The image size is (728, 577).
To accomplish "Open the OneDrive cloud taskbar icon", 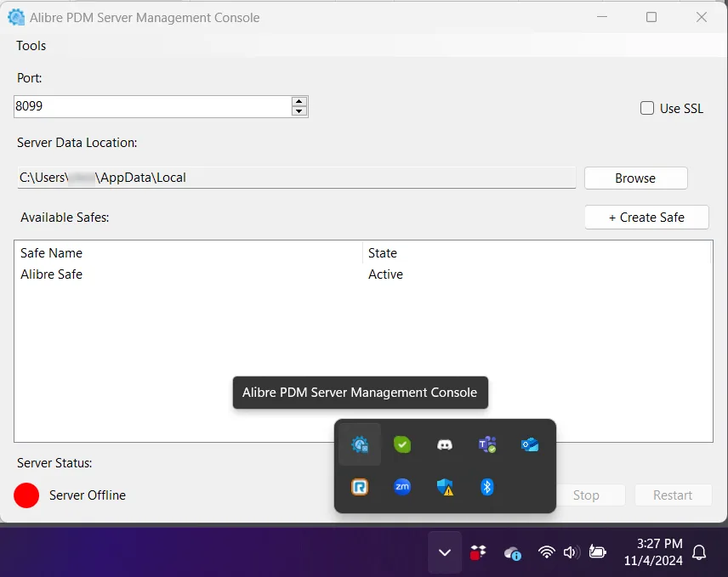I will [513, 553].
